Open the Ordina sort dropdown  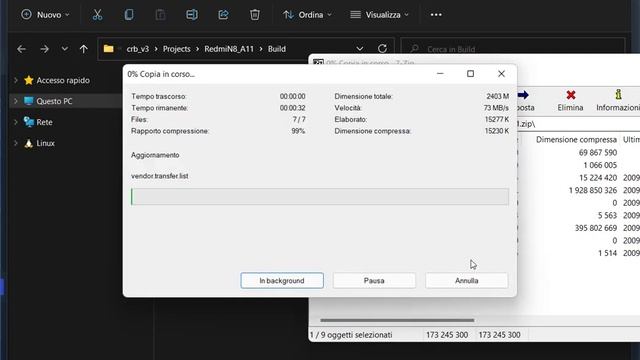click(307, 15)
